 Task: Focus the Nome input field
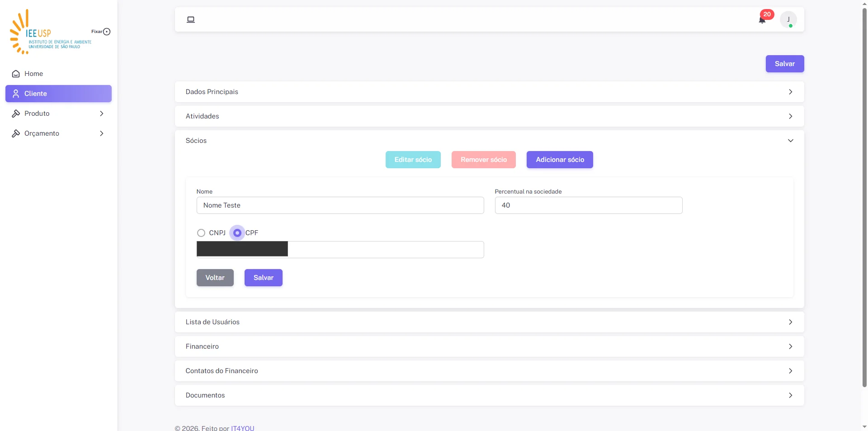(x=340, y=205)
